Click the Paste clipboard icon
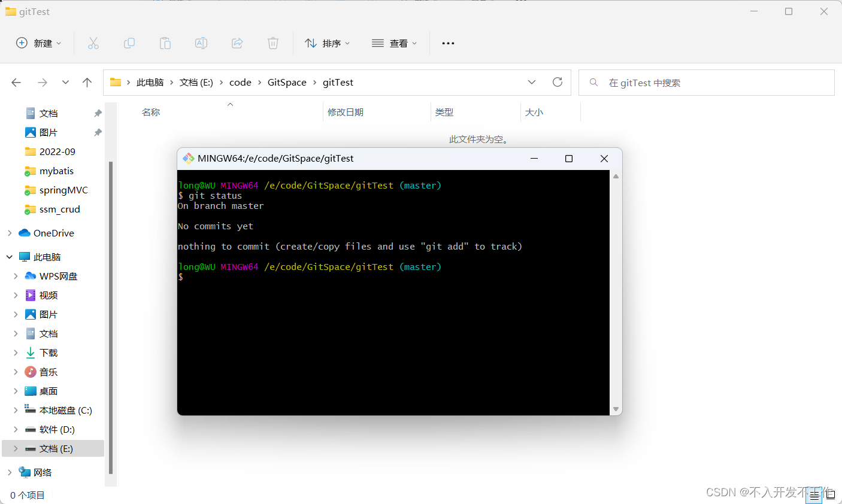The image size is (842, 504). [165, 43]
